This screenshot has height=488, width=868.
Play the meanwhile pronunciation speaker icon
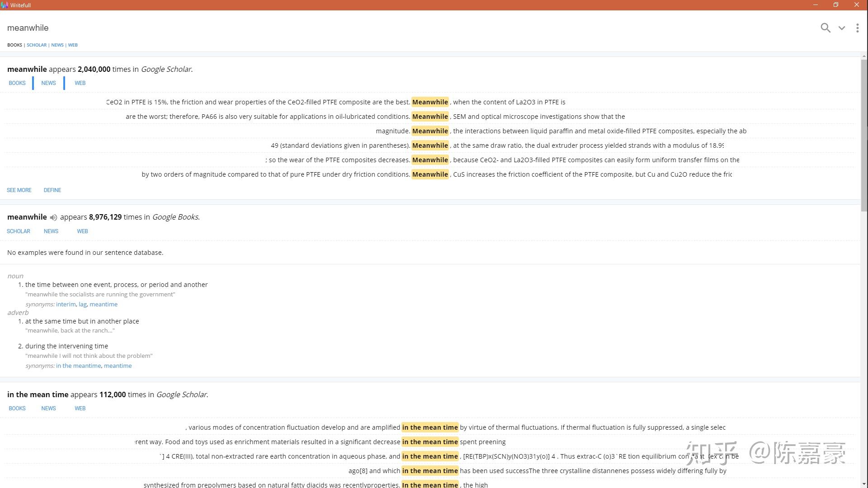(x=53, y=217)
